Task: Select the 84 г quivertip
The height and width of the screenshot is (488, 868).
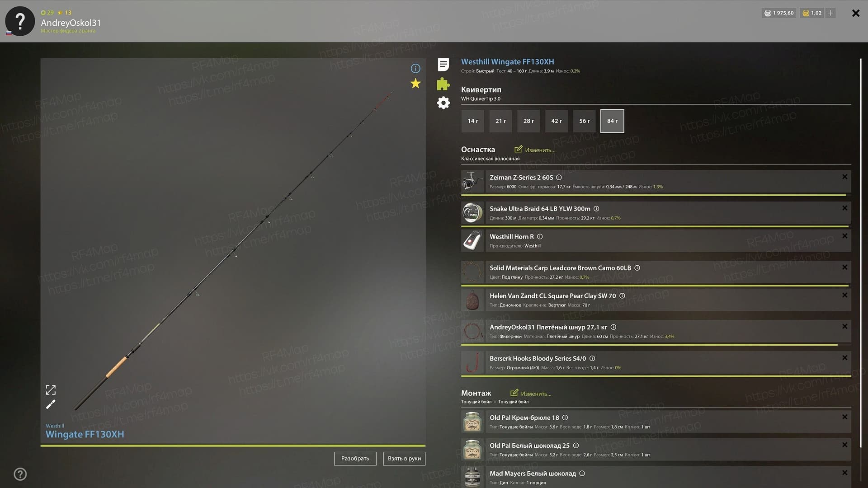Action: pyautogui.click(x=613, y=121)
